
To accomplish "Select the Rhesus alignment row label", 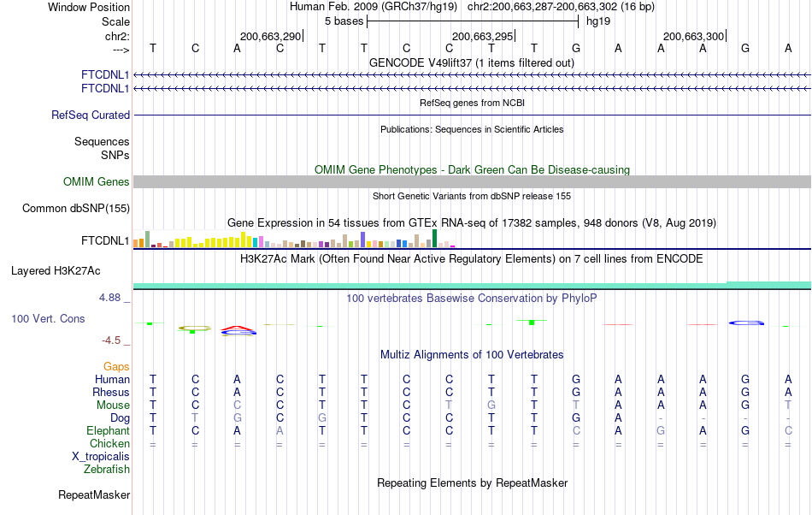I will 111,392.
